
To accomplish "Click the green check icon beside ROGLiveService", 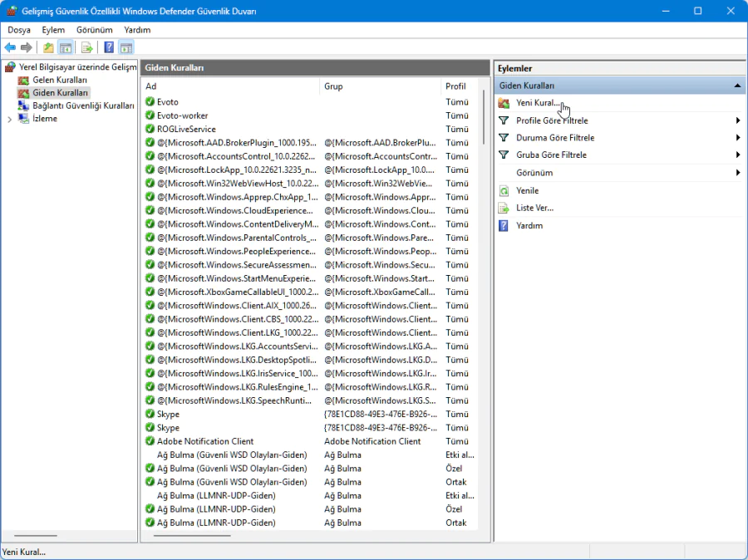I will [150, 129].
